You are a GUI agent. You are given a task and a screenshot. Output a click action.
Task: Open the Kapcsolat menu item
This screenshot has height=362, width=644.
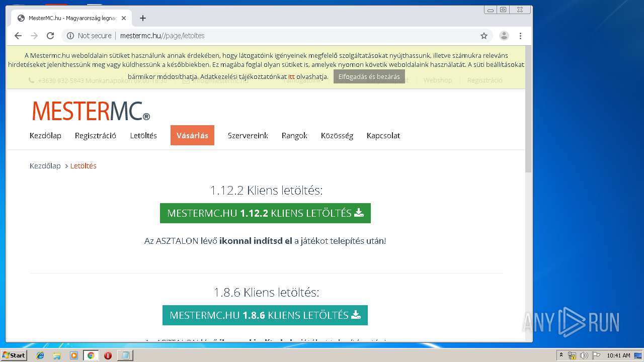click(x=383, y=136)
